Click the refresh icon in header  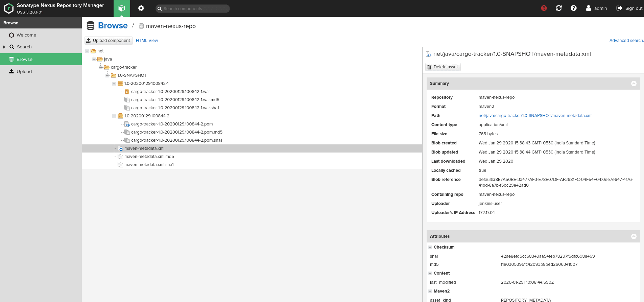coord(558,8)
